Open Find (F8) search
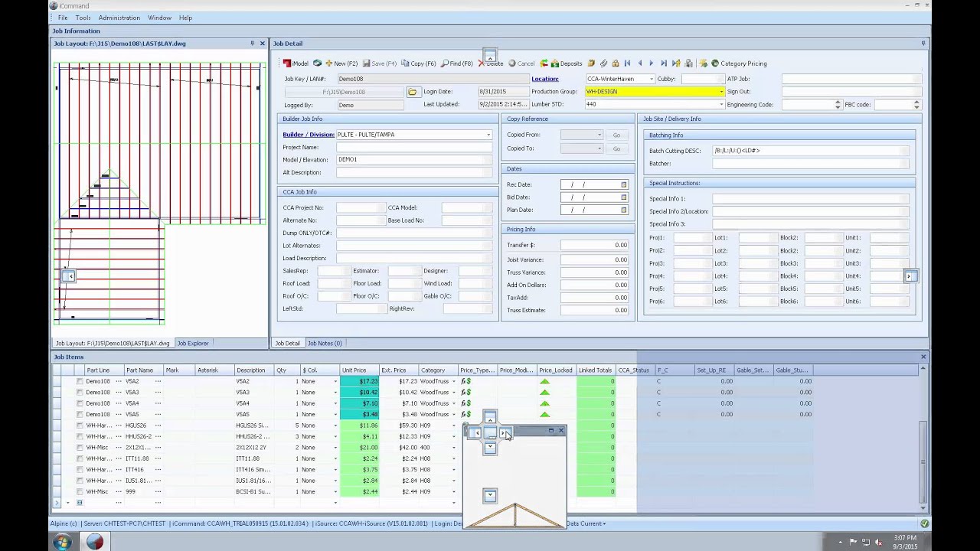This screenshot has width=980, height=551. pos(457,64)
